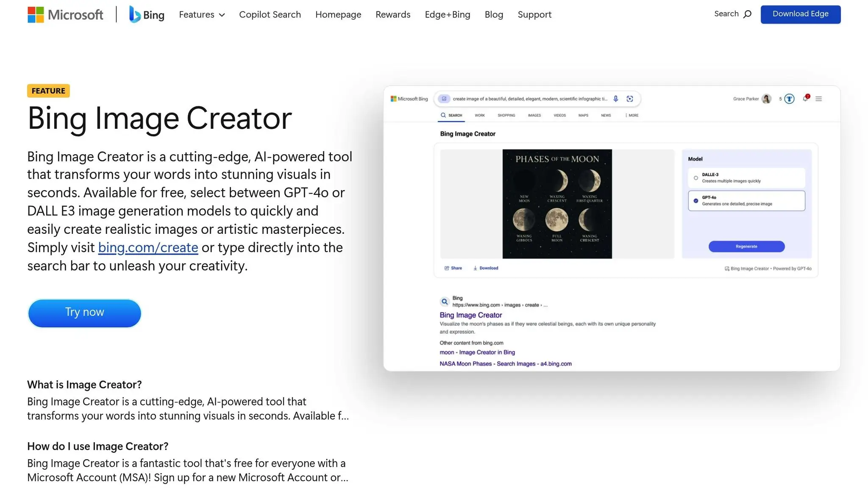Click the Search label in header

point(726,14)
